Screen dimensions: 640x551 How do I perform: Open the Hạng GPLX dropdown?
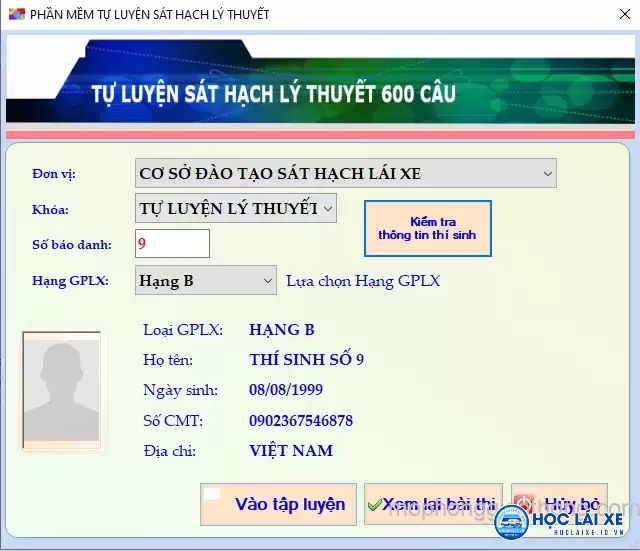(x=206, y=280)
